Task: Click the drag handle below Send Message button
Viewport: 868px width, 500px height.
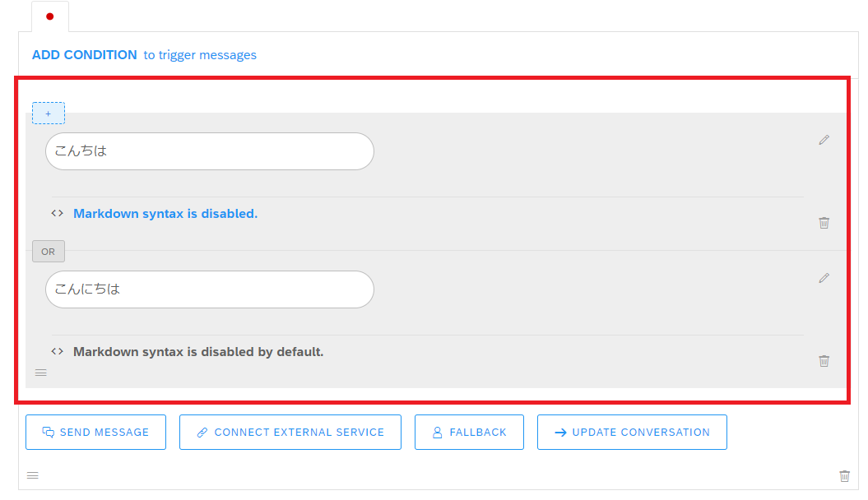Action: coord(33,475)
